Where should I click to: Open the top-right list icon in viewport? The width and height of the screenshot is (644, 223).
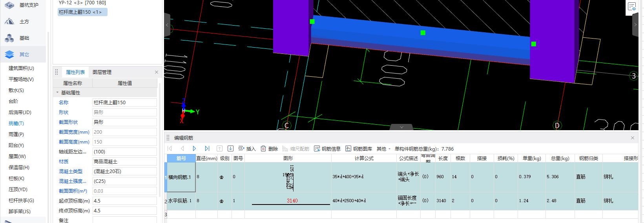tap(632, 6)
